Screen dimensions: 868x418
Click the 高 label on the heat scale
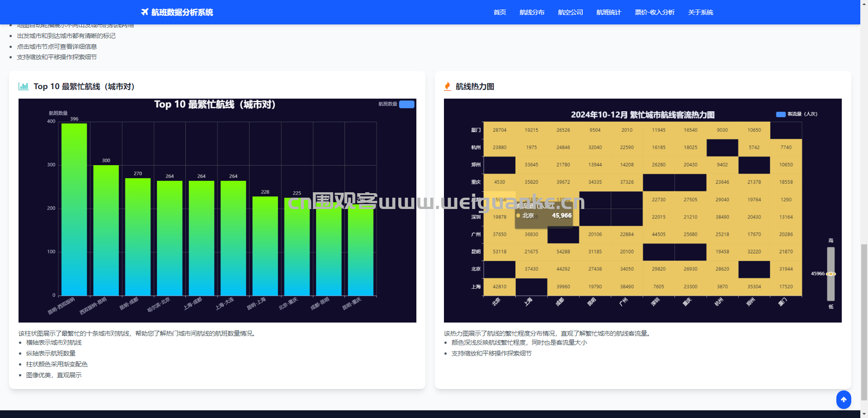pos(830,241)
